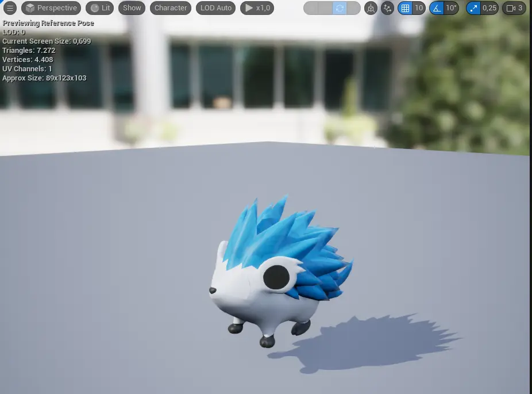The height and width of the screenshot is (394, 532).
Task: Toggle the coordinate system cube icon
Action: 371,8
